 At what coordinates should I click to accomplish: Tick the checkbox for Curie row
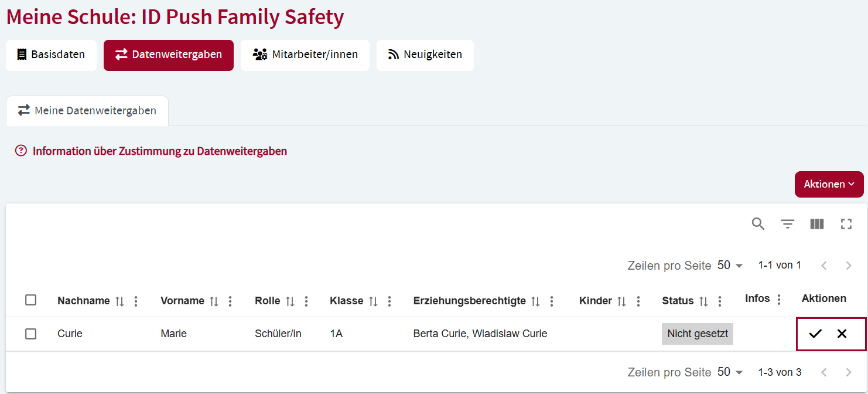[x=31, y=334]
